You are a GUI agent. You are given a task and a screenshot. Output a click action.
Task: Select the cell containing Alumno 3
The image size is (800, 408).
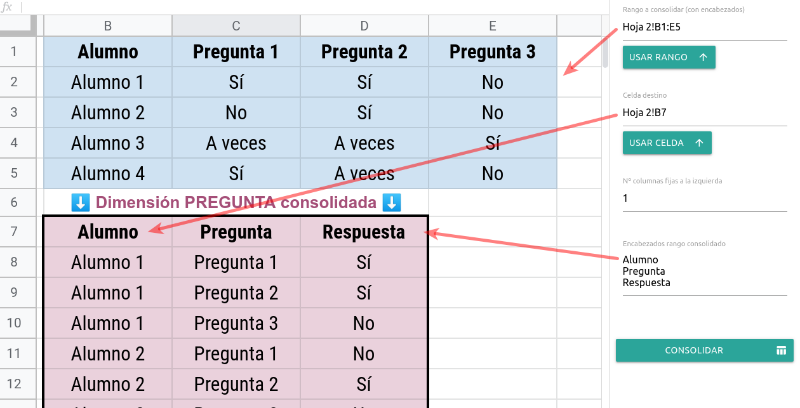pyautogui.click(x=108, y=143)
